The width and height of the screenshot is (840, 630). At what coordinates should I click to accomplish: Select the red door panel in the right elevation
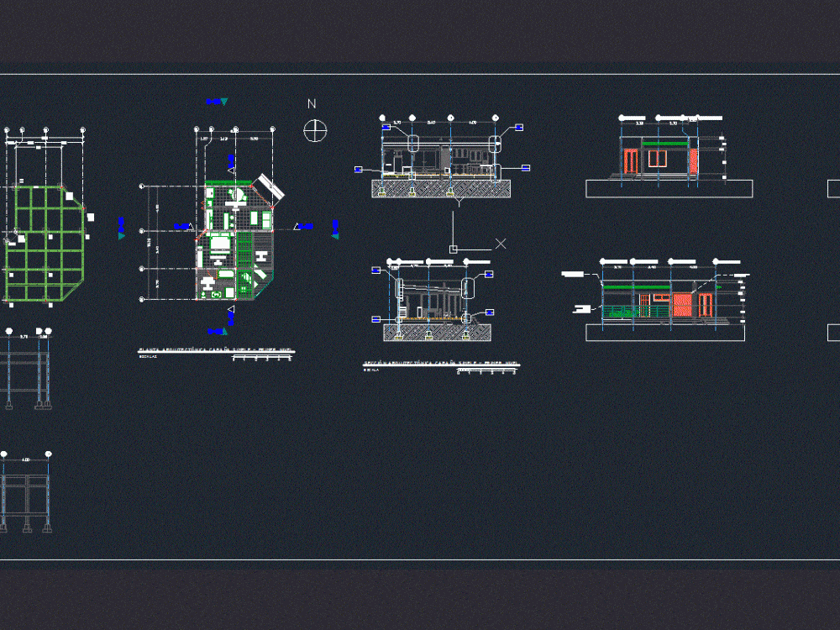pyautogui.click(x=704, y=305)
